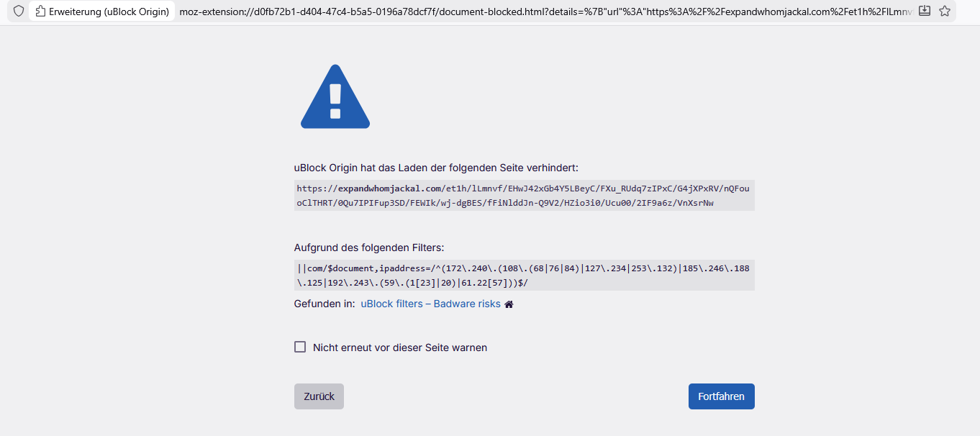Click the filter rule starting '||com/$document'
980x436 pixels.
point(523,268)
